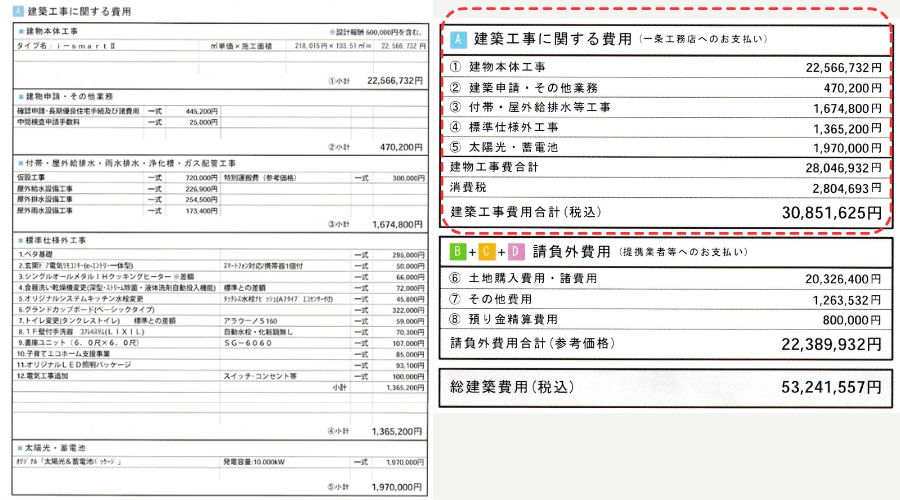Click the 発電容量:10.000kW text

pos(254,462)
